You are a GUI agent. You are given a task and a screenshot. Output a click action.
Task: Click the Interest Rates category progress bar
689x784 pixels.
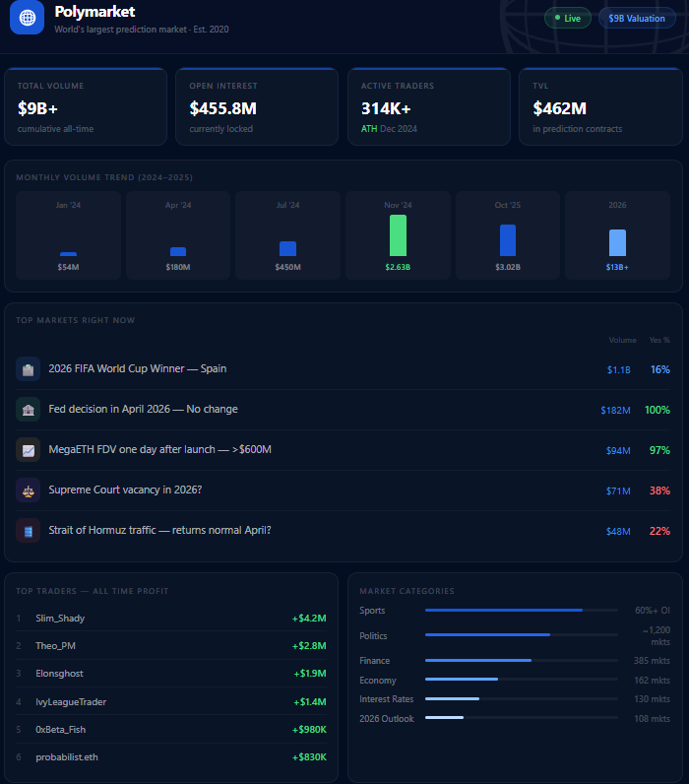522,698
